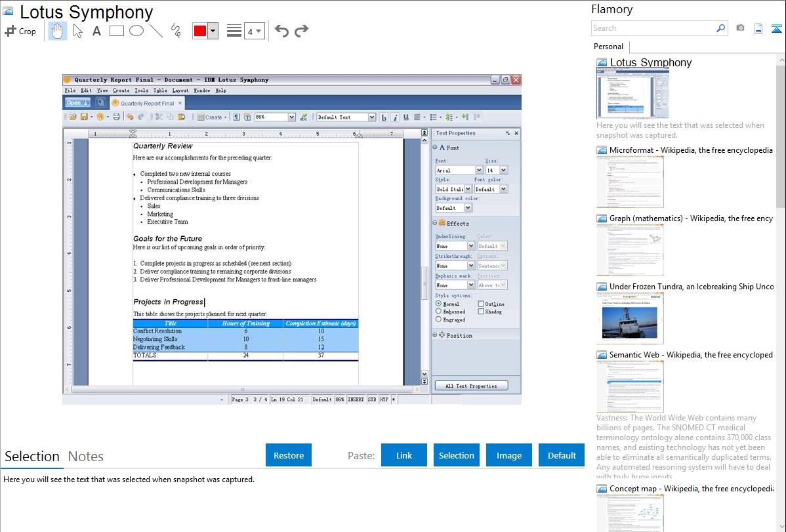Switch to the Notes tab

coord(86,457)
